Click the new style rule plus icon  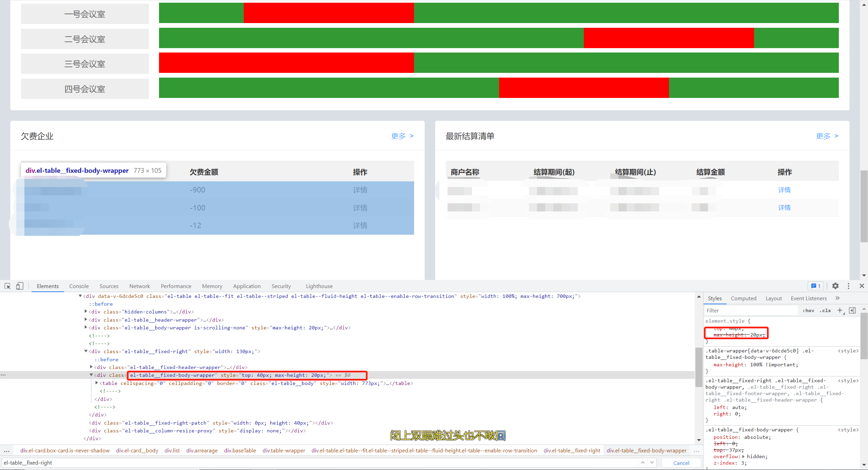840,310
